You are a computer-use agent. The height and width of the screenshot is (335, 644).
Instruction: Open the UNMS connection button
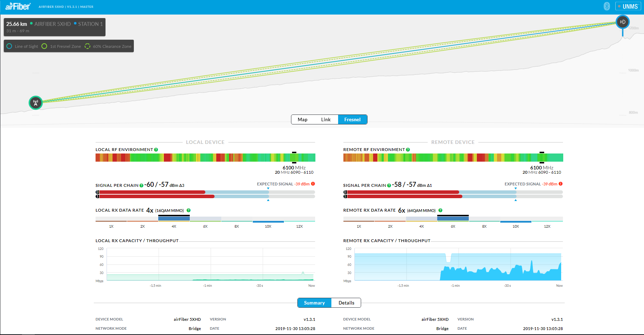pos(628,6)
